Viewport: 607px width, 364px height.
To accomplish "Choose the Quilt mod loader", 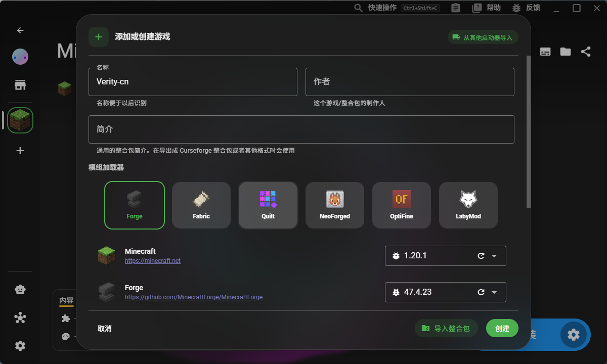I will (268, 205).
